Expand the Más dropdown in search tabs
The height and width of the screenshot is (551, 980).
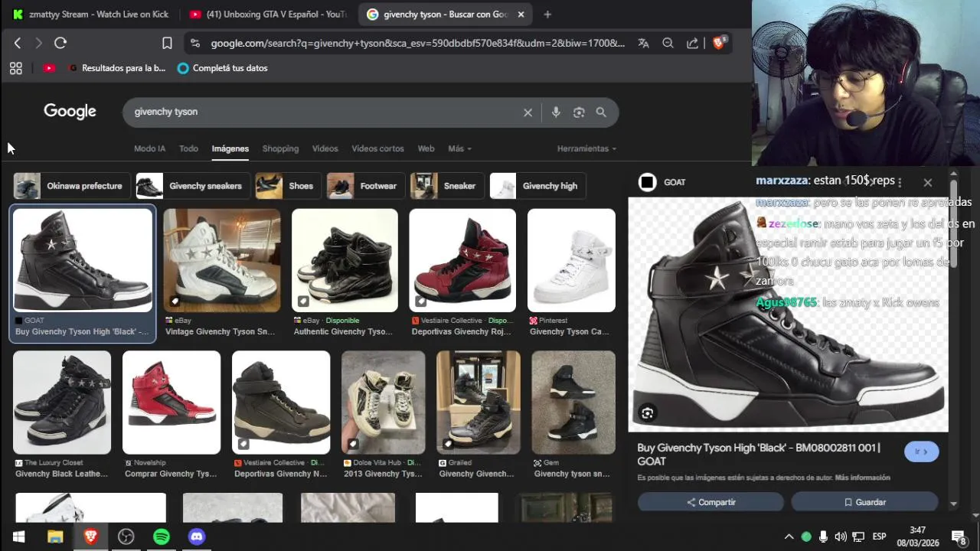(x=459, y=148)
